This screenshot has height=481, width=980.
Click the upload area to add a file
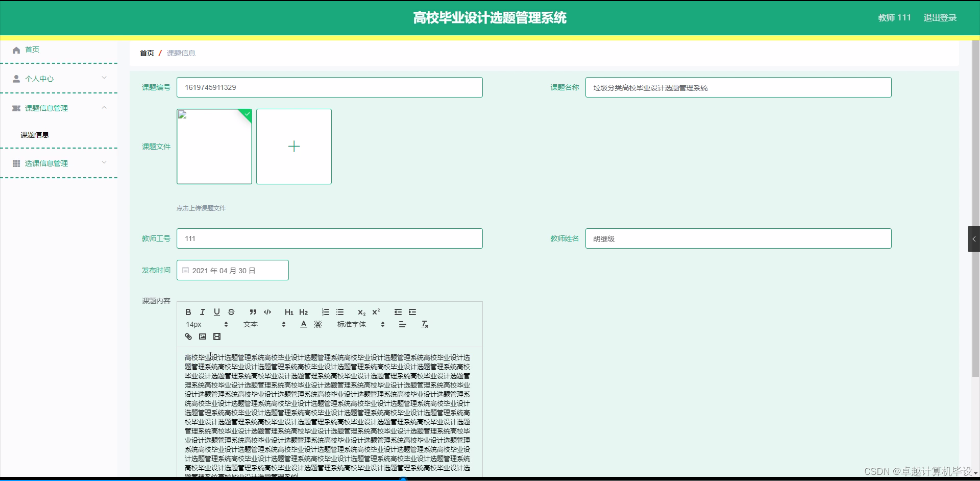[294, 147]
